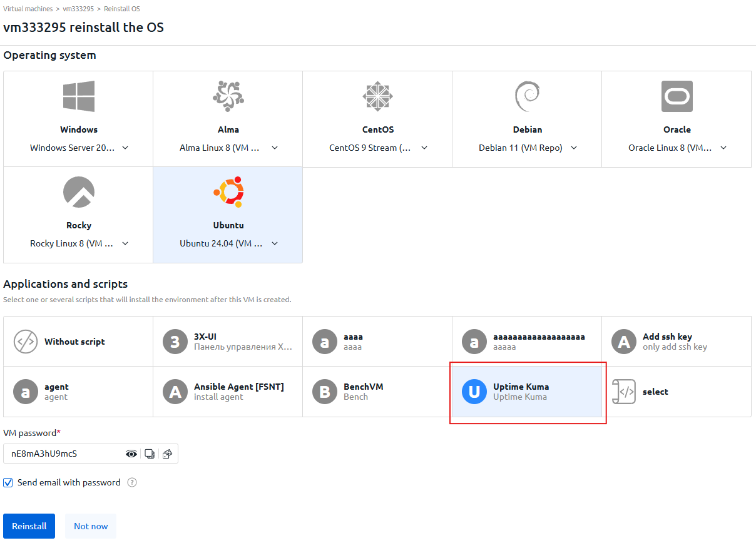
Task: Expand the Ubuntu 24.04 version dropdown
Action: pos(275,243)
